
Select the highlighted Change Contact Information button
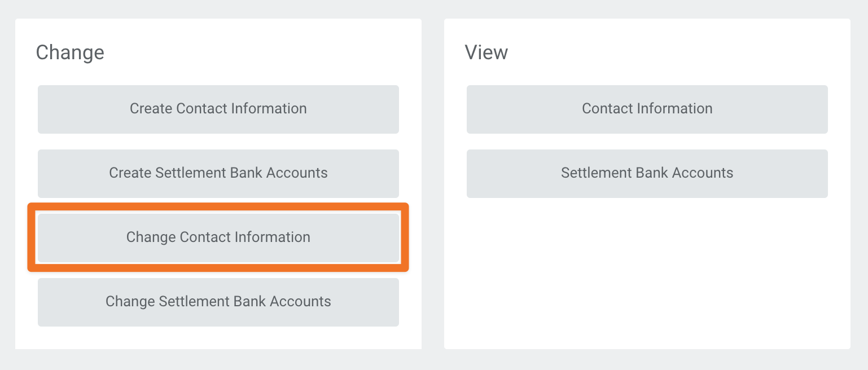218,237
